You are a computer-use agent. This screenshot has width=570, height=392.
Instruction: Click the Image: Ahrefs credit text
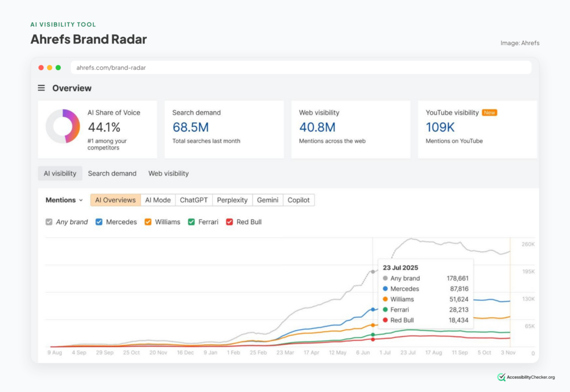pyautogui.click(x=520, y=43)
